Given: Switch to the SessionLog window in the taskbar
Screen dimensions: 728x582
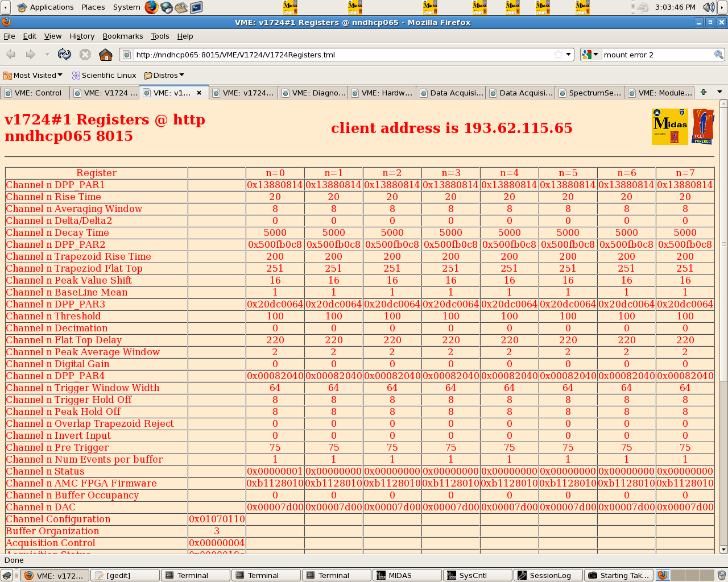Looking at the screenshot, I should click(x=548, y=575).
